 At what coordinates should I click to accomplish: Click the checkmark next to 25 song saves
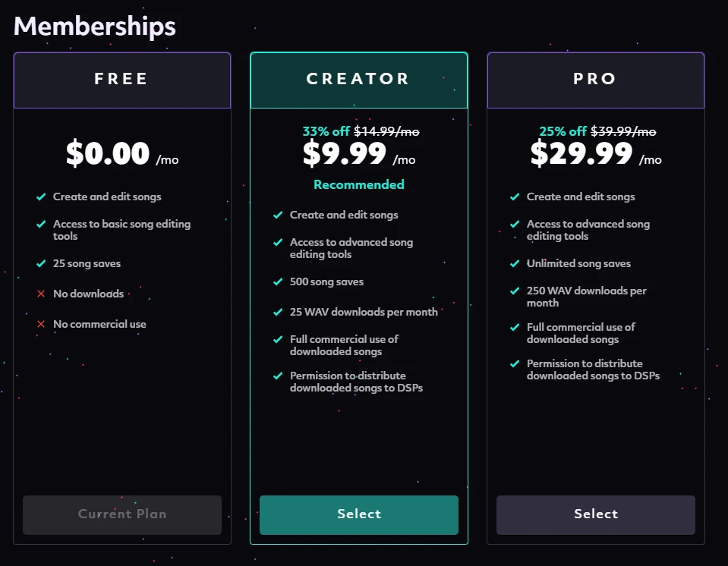click(41, 263)
